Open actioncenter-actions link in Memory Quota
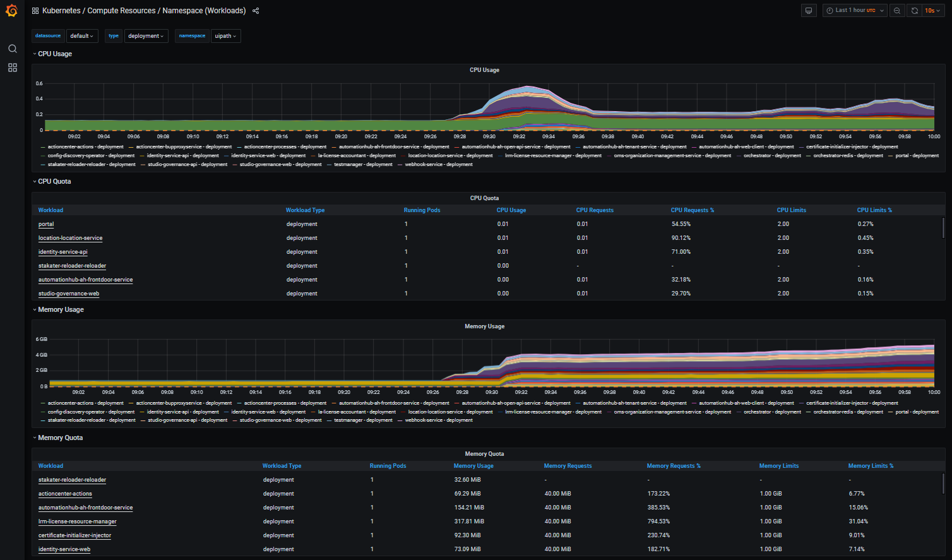The image size is (952, 560). [x=65, y=494]
